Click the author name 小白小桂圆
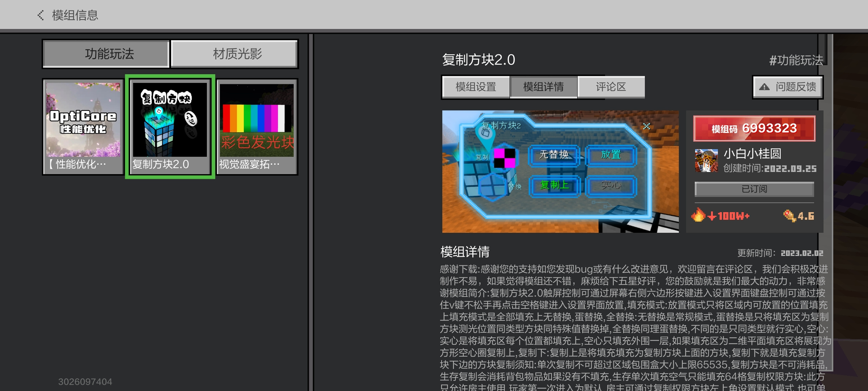The image size is (868, 391). [752, 154]
